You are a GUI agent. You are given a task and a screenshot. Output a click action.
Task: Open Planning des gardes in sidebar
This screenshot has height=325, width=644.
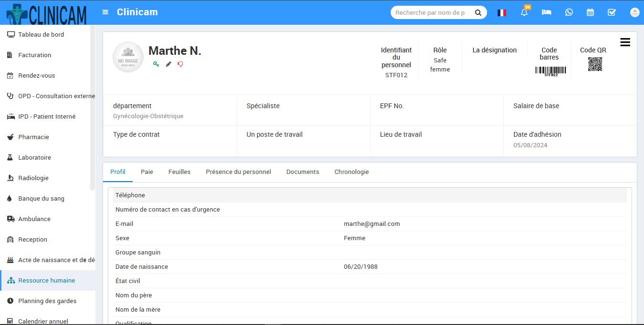[47, 301]
